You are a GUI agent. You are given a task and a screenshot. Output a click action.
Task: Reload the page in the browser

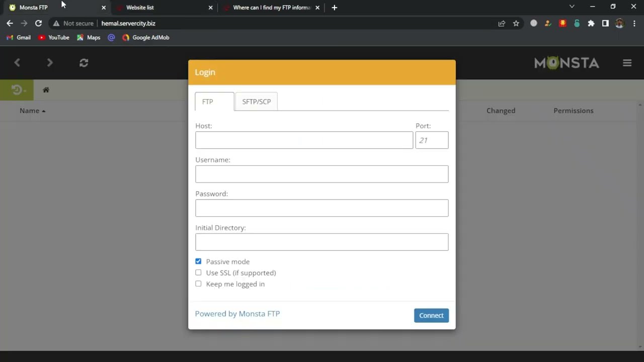tap(38, 23)
